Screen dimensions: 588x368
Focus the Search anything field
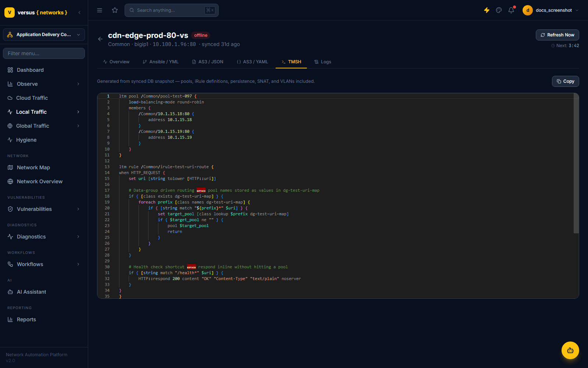pyautogui.click(x=172, y=10)
